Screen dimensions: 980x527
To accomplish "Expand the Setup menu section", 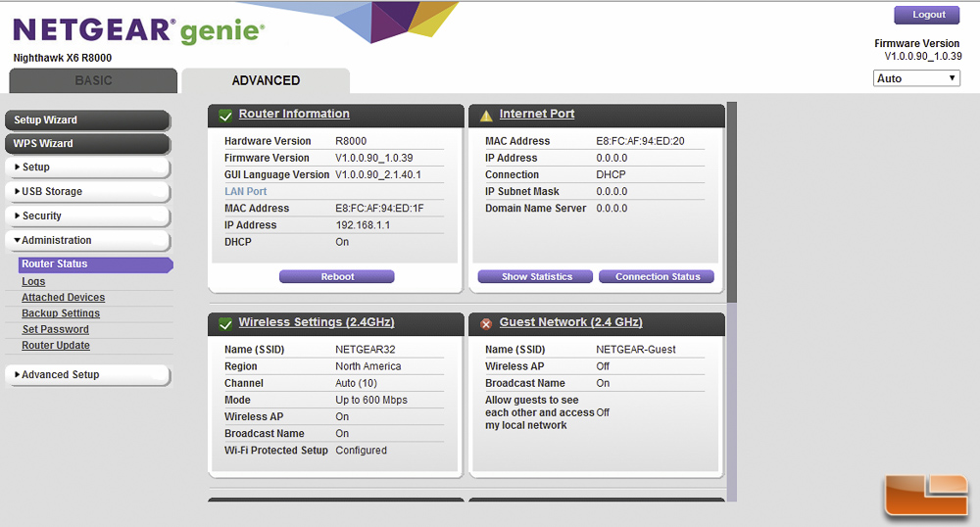I will [x=87, y=168].
